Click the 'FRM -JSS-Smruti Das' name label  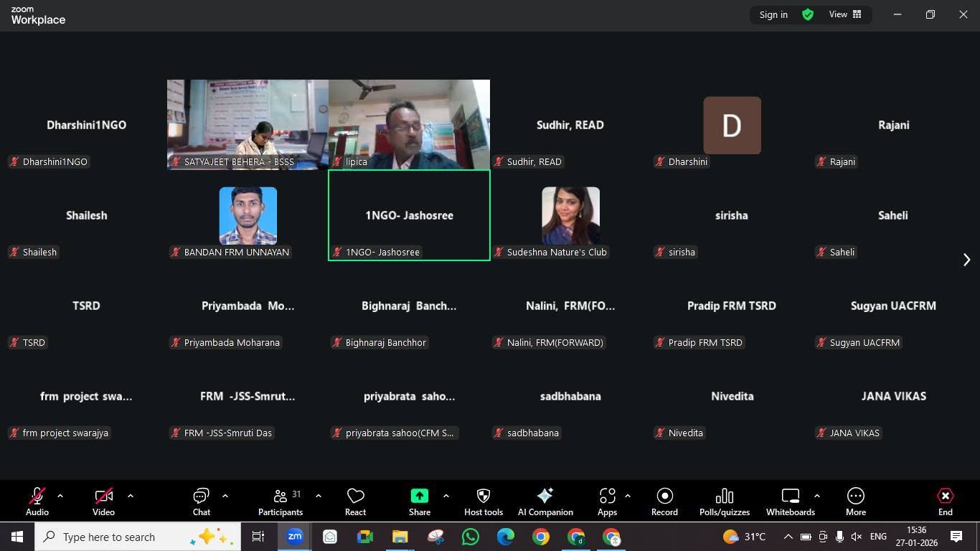coord(228,433)
